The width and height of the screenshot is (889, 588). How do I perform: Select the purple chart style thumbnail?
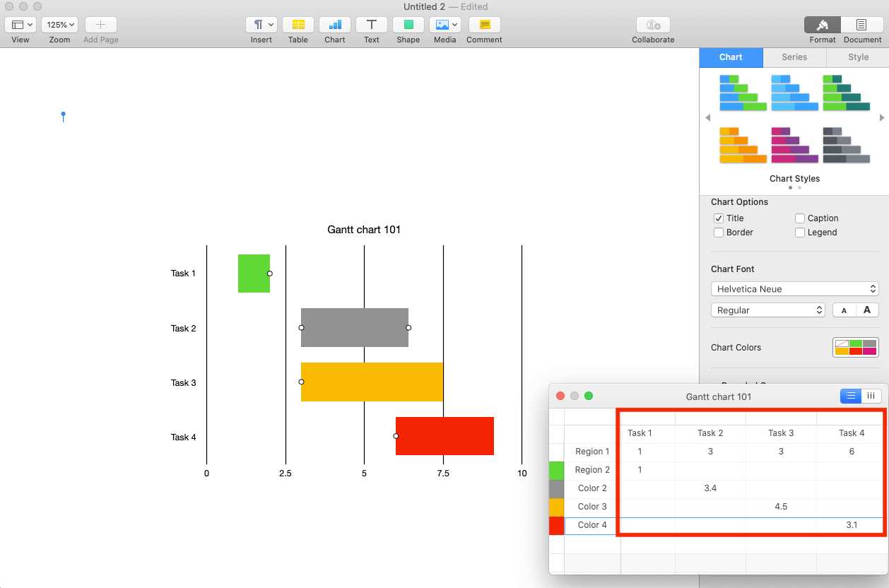pos(794,146)
